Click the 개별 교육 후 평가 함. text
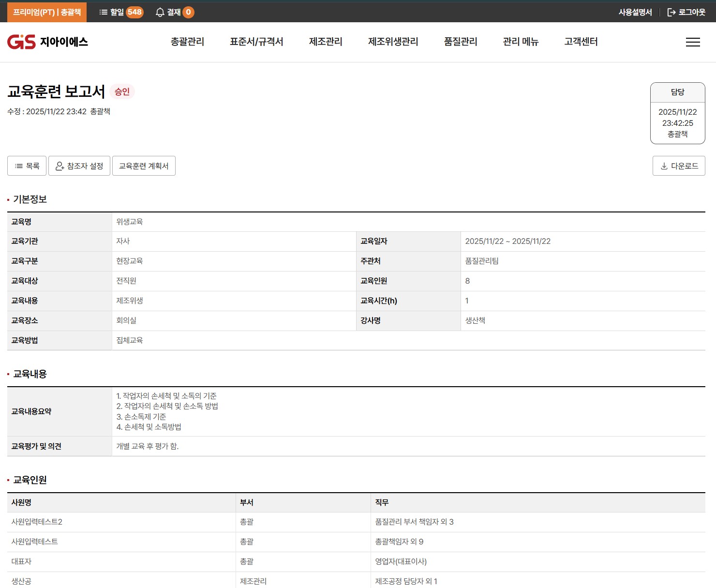The height and width of the screenshot is (588, 716). (x=148, y=446)
